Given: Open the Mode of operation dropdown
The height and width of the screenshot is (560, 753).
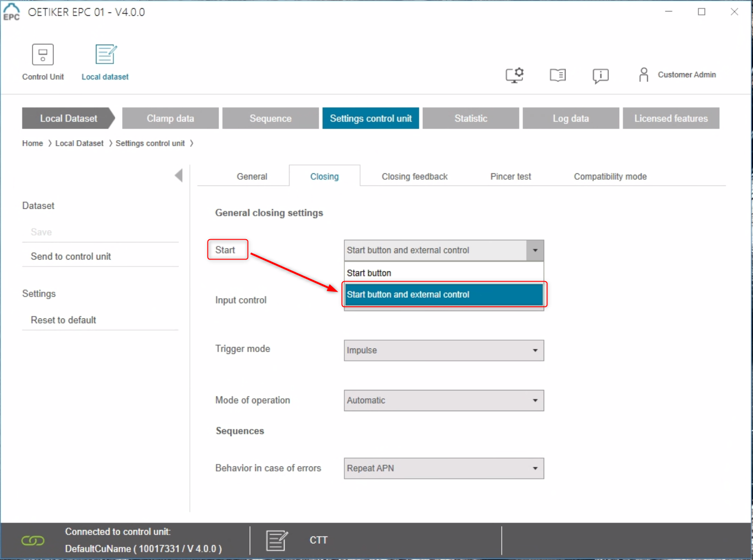Looking at the screenshot, I should [444, 401].
